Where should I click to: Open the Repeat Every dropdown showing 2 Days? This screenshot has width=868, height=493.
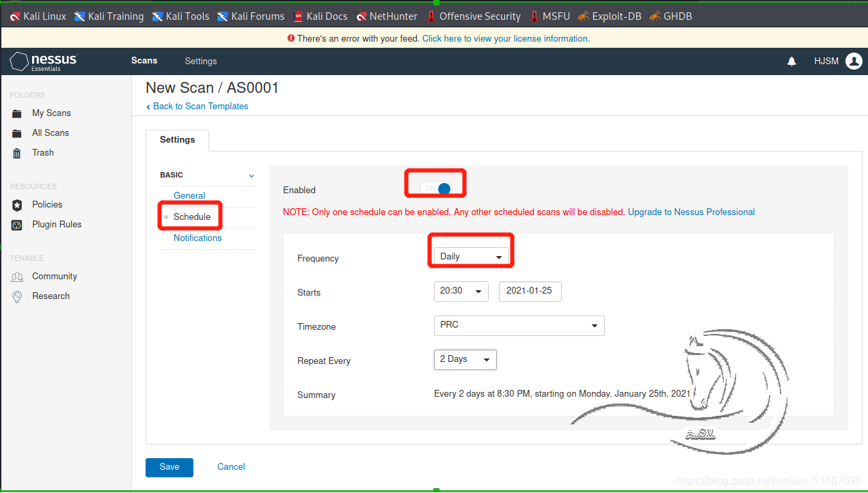pos(465,359)
